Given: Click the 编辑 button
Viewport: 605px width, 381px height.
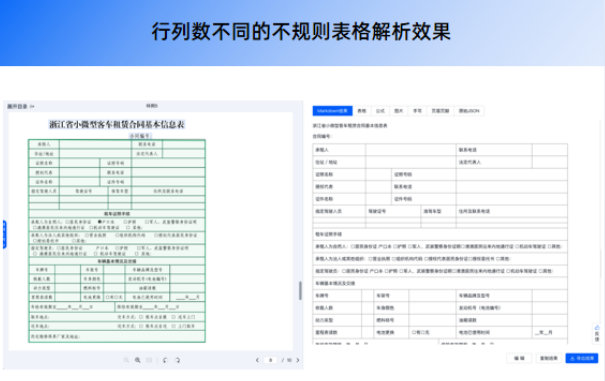Looking at the screenshot, I should click(519, 358).
